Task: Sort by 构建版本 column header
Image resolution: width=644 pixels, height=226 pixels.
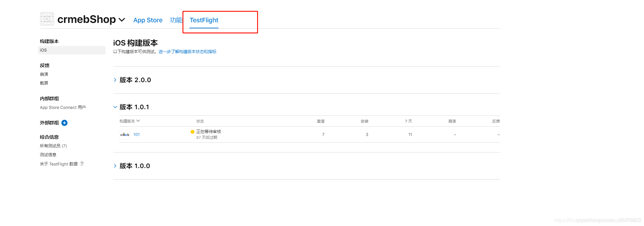Action: click(x=130, y=121)
